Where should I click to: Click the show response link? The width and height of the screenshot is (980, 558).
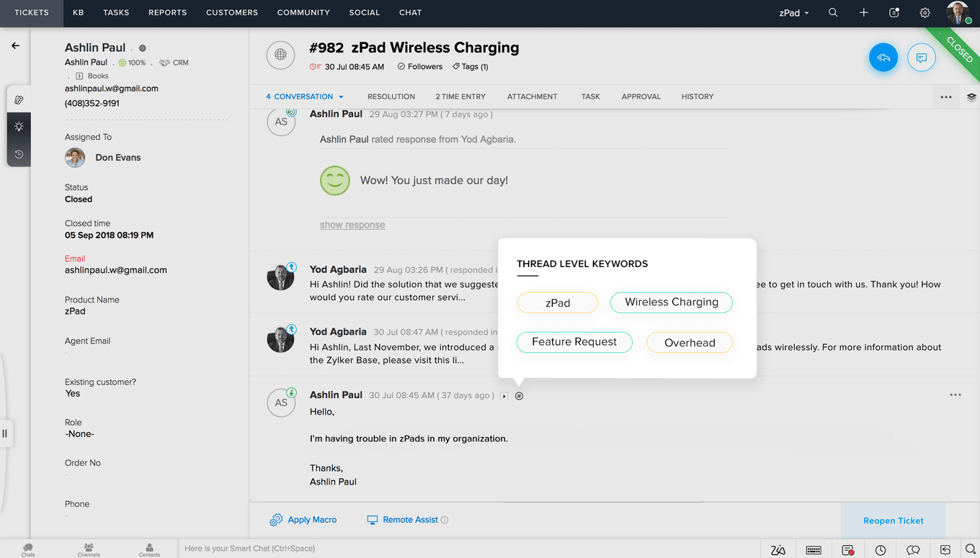[x=352, y=225]
